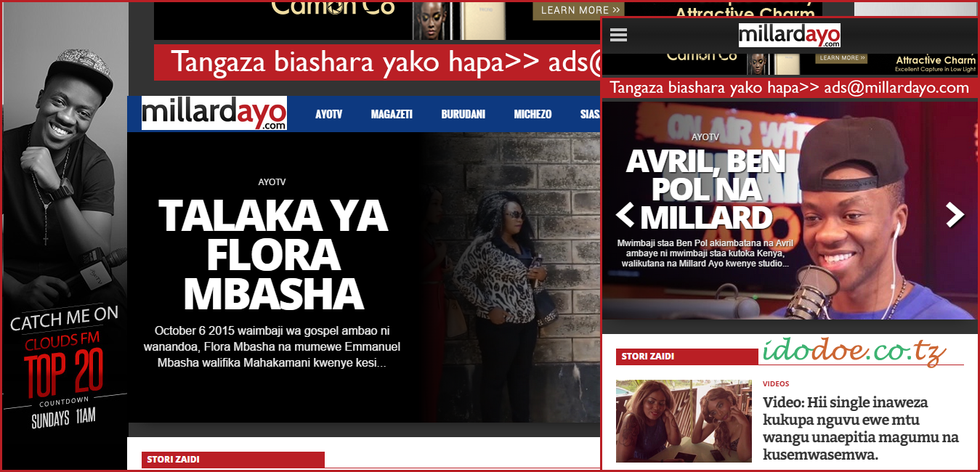980x472 pixels.
Task: Click Tangaza biashara yako hapa desktop banner
Action: coord(378,62)
